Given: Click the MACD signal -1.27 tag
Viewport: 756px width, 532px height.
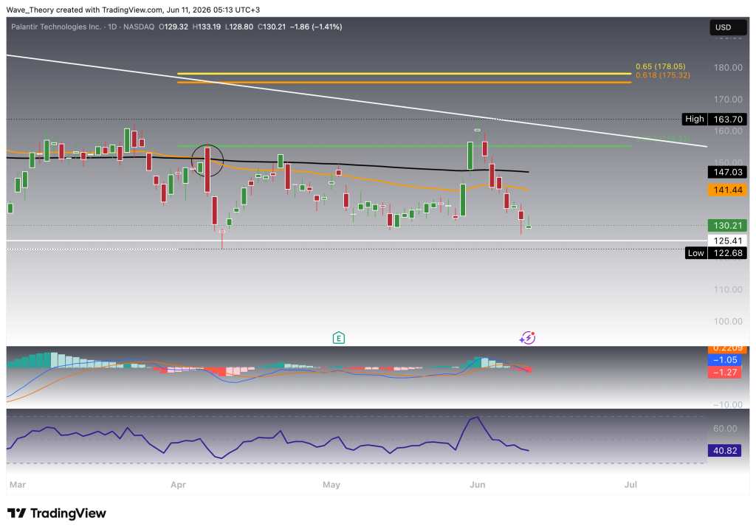Looking at the screenshot, I should tap(724, 372).
